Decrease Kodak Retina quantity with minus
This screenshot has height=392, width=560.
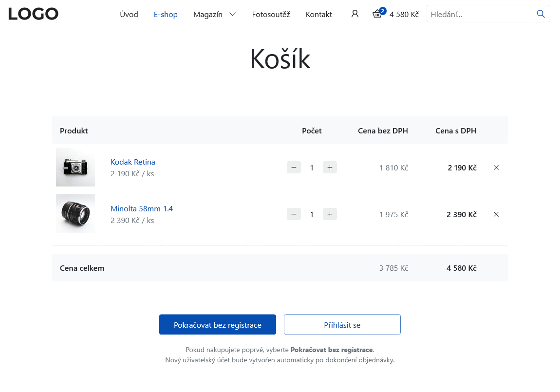(294, 168)
